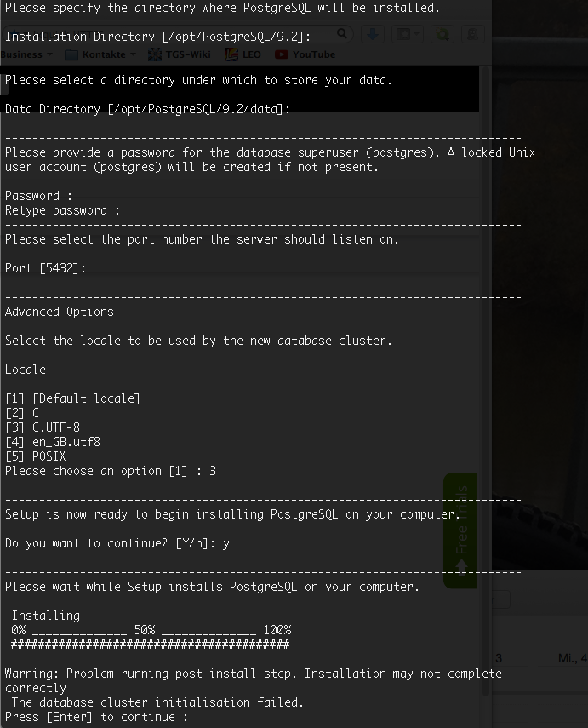Open downloads arrow in background browser toolbar
This screenshot has height=728, width=588.
(x=373, y=34)
